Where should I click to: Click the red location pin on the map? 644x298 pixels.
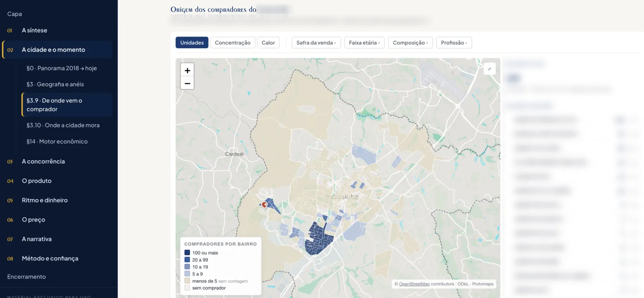264,205
